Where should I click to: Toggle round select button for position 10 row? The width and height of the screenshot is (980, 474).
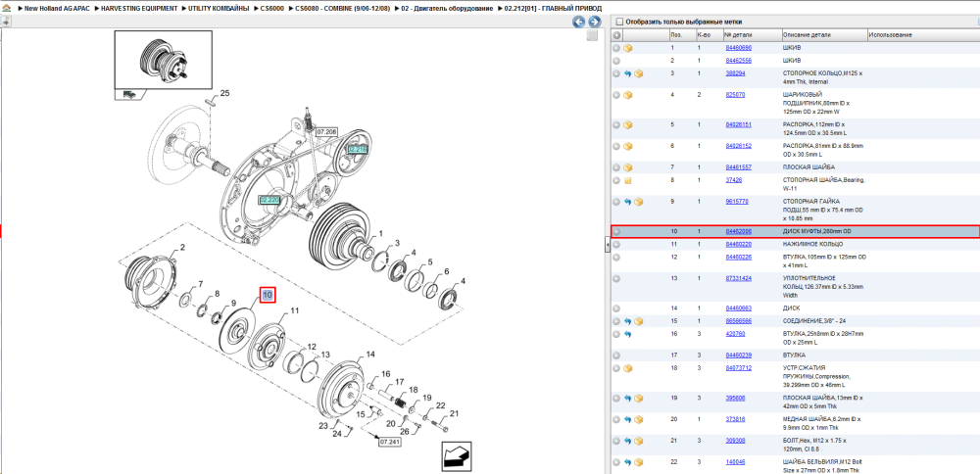coord(616,232)
